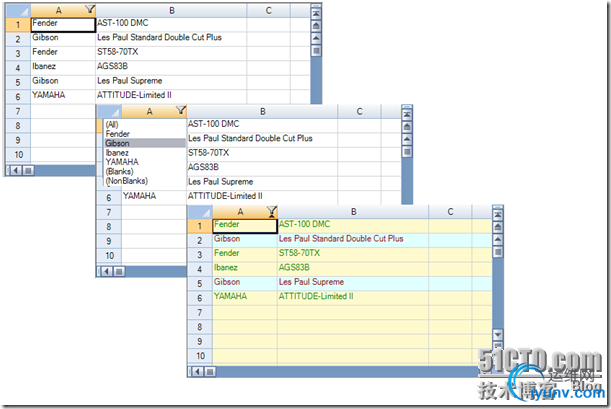Click Fender cell in row 3 of colored spreadsheet
Viewport: 611px width, 409px height.
click(x=245, y=254)
